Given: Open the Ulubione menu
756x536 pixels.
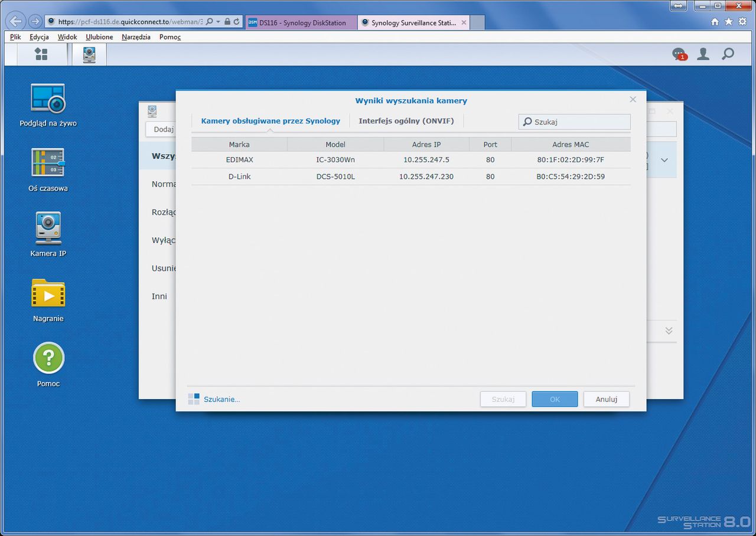Looking at the screenshot, I should tap(99, 37).
